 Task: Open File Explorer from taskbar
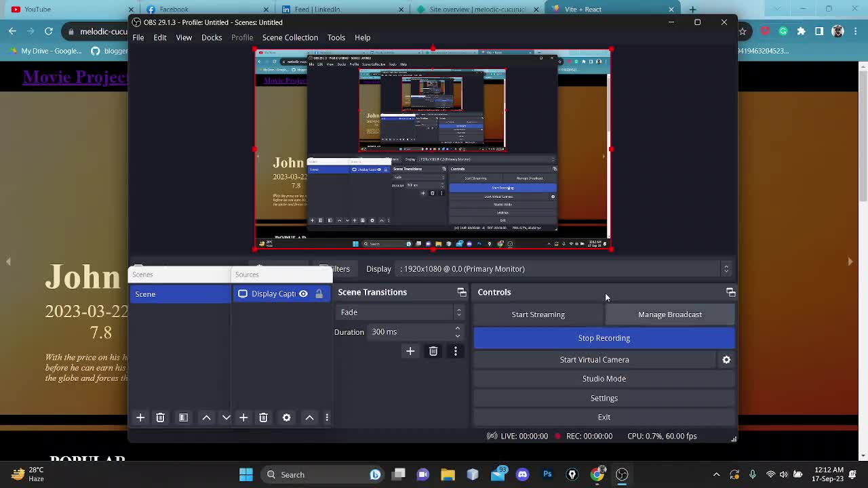[448, 474]
